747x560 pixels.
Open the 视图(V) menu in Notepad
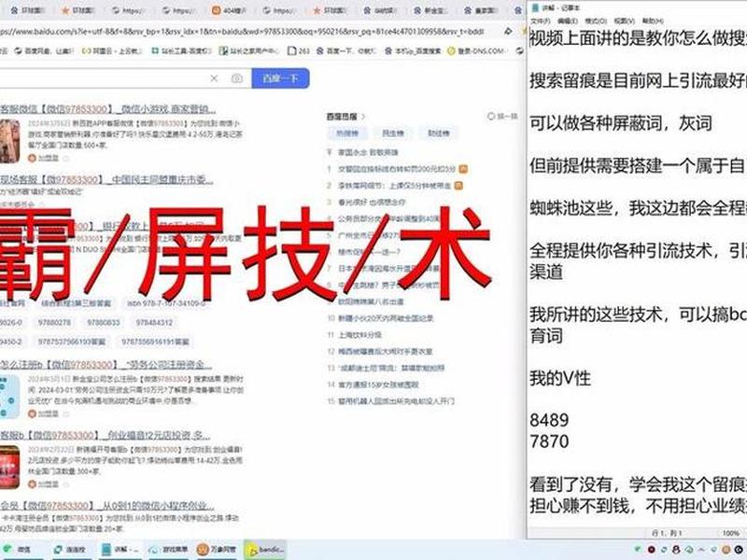tap(624, 21)
